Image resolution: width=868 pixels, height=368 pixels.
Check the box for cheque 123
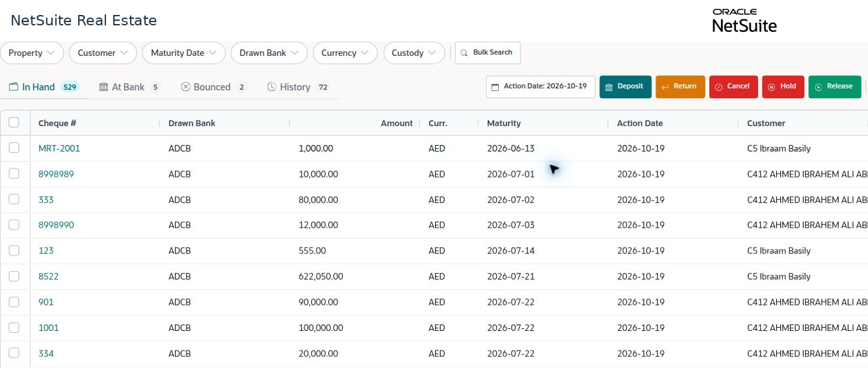point(14,250)
